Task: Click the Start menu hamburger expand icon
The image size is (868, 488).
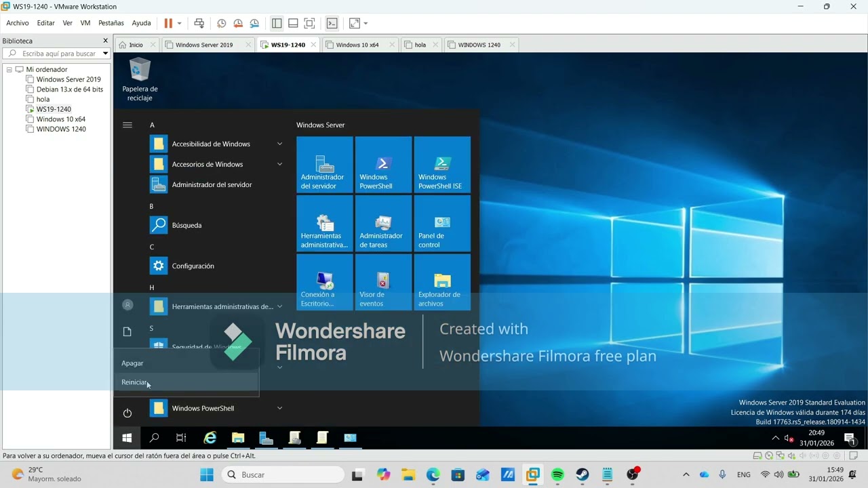Action: coord(127,125)
